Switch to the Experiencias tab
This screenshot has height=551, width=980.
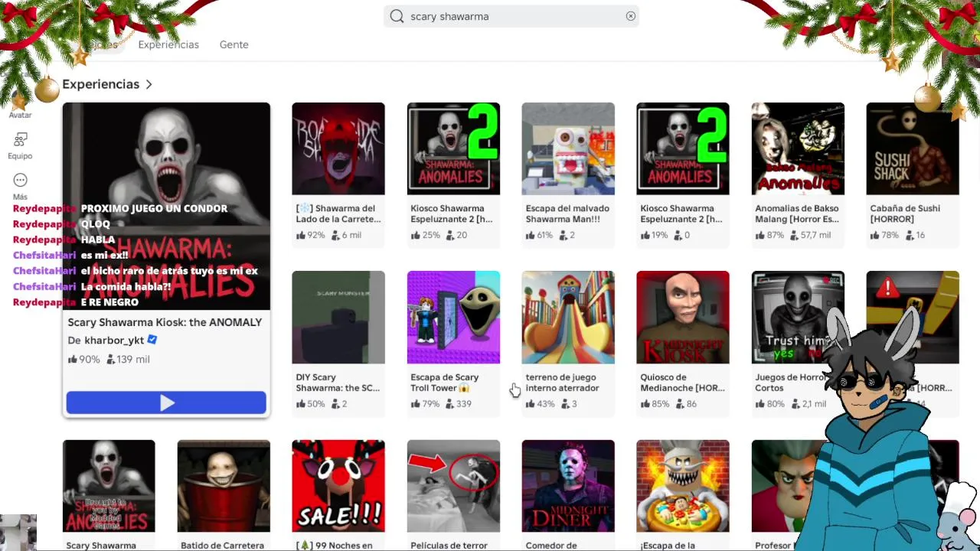(x=168, y=44)
